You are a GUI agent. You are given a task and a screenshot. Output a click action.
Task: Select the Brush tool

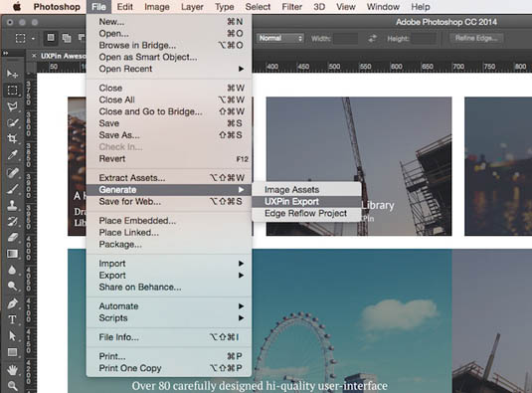(13, 189)
